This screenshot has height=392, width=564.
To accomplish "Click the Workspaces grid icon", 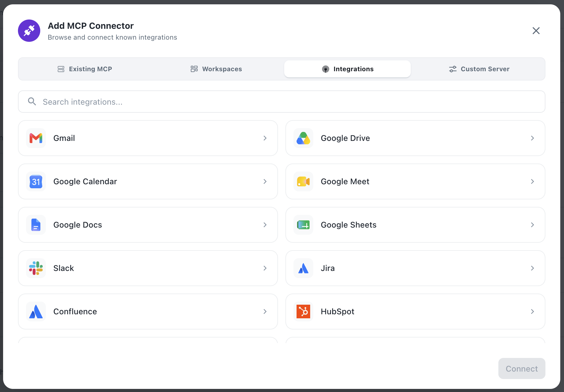I will (194, 69).
